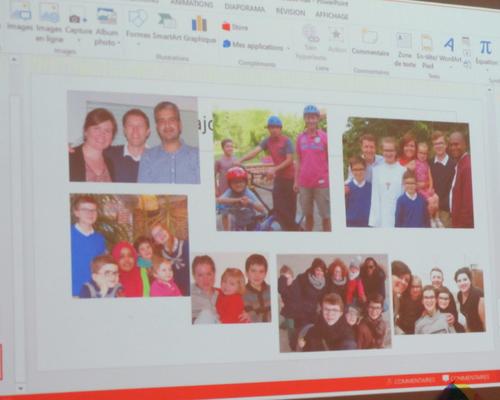Viewport: 500px width, 400px height.
Task: Click the Action star icon
Action: (336, 35)
